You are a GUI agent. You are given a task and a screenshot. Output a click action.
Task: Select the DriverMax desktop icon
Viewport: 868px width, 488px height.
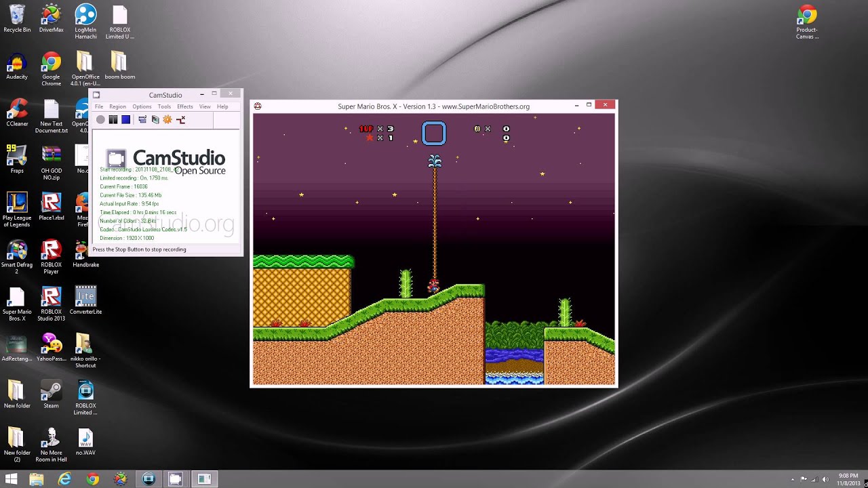pos(51,19)
